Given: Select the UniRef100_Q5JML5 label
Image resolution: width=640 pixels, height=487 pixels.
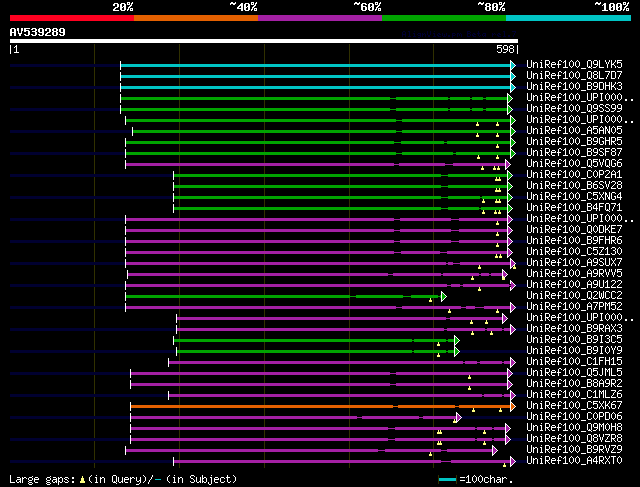Looking at the screenshot, I should tap(574, 373).
